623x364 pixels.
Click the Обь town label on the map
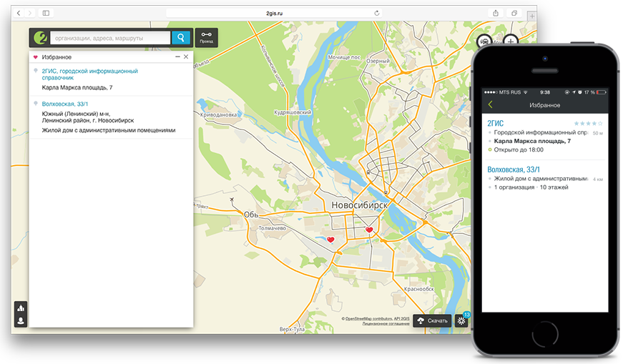(x=251, y=215)
